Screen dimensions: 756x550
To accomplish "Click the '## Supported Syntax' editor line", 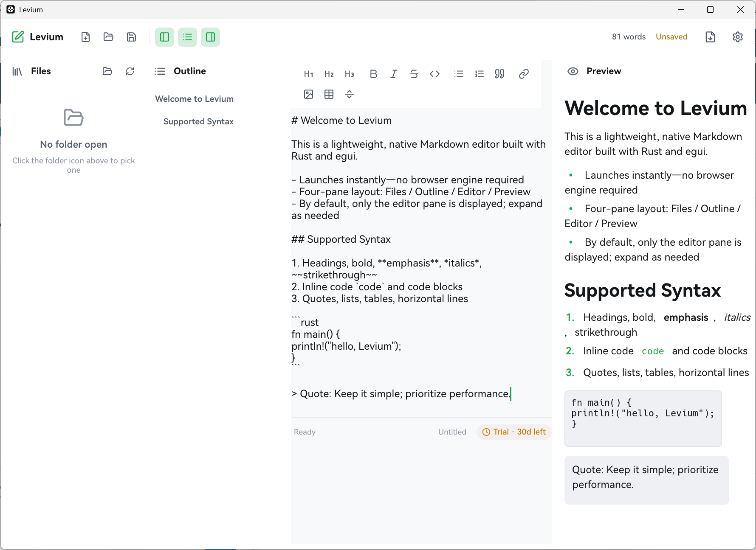I will [341, 239].
